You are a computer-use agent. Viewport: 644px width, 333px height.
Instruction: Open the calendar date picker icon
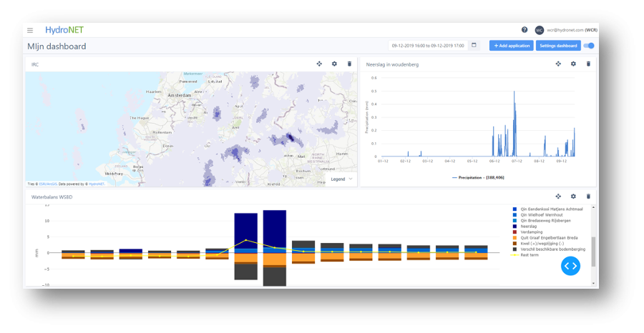click(x=474, y=45)
